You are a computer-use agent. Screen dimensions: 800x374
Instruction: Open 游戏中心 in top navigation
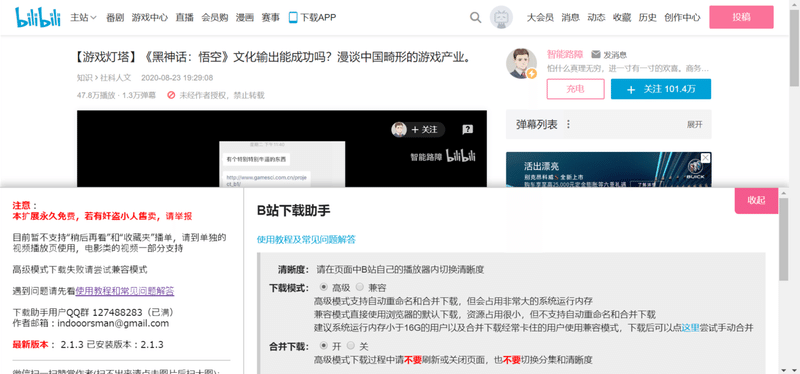point(149,17)
